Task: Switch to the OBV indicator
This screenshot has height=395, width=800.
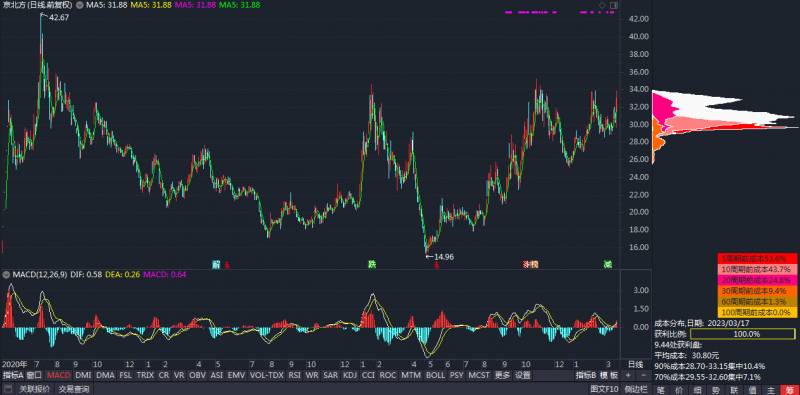Action: (197, 375)
